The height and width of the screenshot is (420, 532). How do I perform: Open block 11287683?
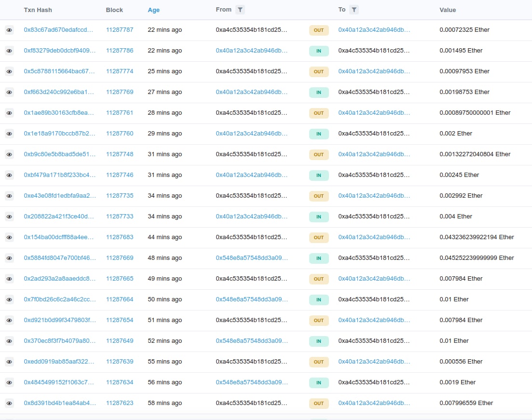pyautogui.click(x=120, y=237)
